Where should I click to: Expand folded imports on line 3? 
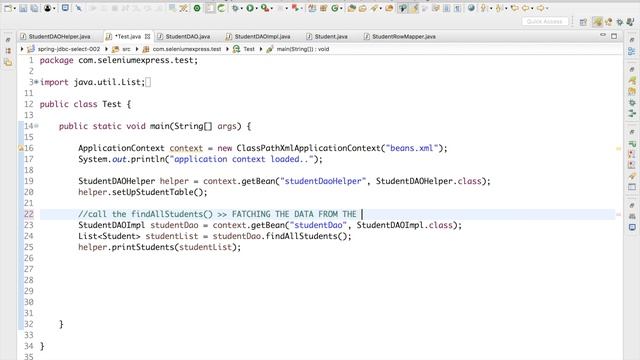(36, 82)
